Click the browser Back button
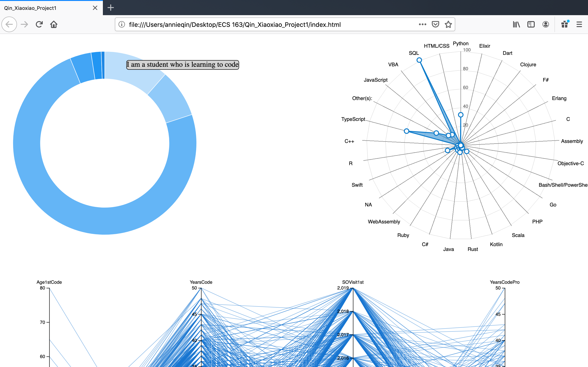 click(9, 24)
